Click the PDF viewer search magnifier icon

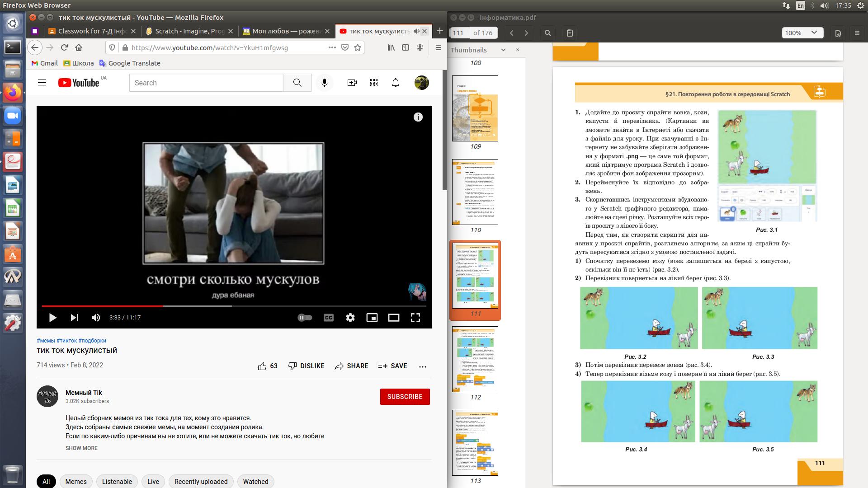click(x=547, y=33)
